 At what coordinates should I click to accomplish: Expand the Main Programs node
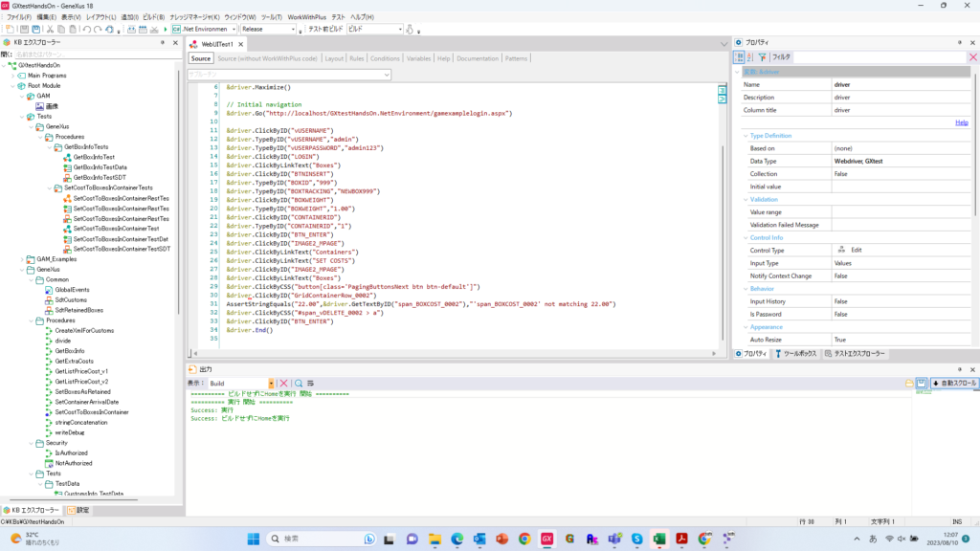click(13, 76)
